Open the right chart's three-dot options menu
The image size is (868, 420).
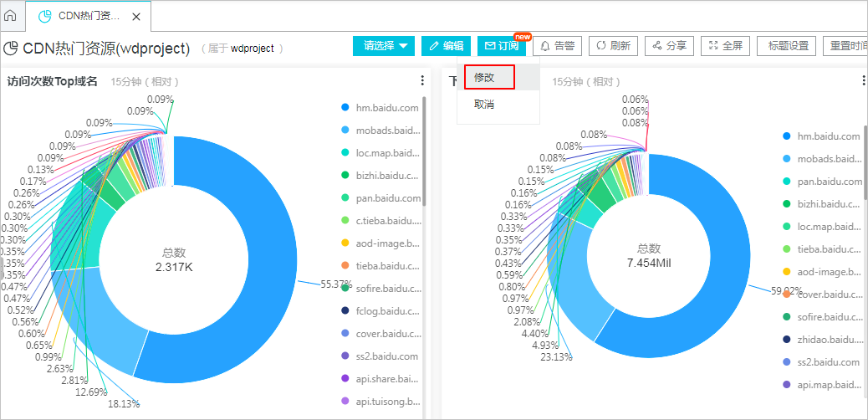pyautogui.click(x=864, y=81)
